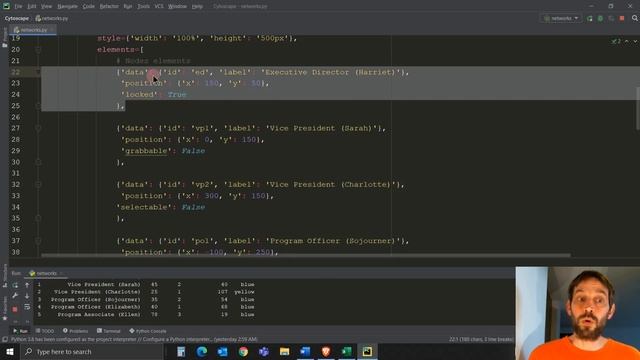Screen dimensions: 640x360
Task: Click 'Vice President (Charlotte)' row in Run output
Action: [x=146, y=292]
